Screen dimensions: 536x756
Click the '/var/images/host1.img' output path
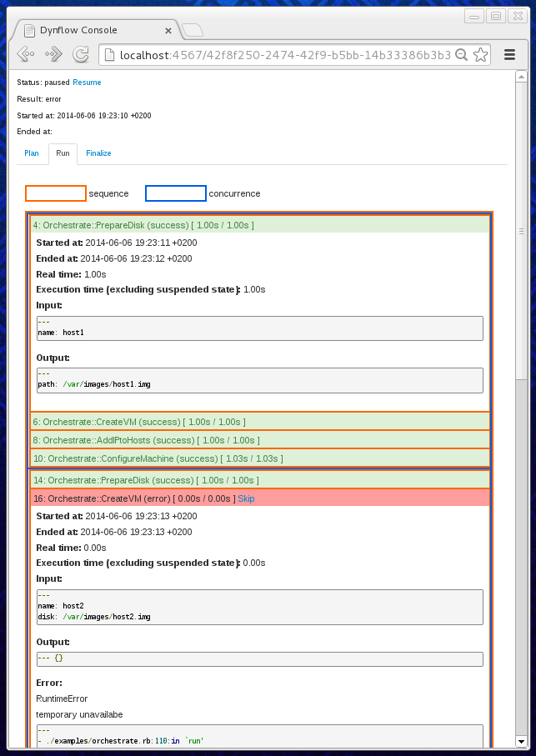click(x=106, y=384)
